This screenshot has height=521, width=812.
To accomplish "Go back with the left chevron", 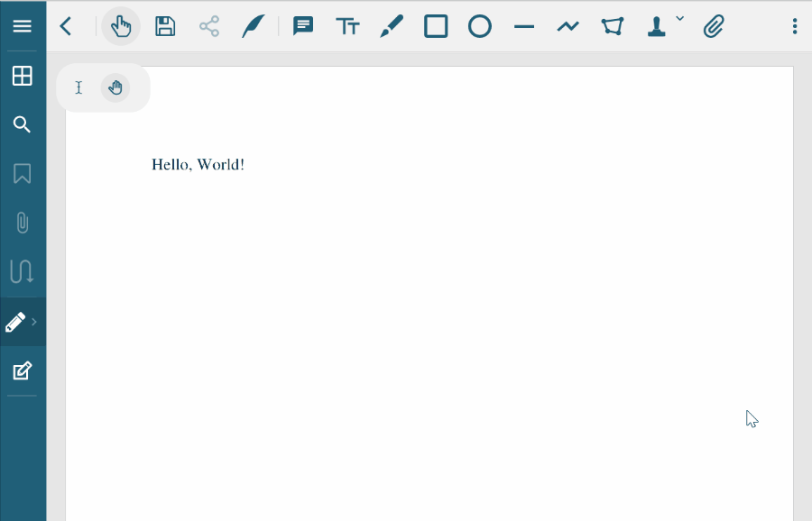I will pos(66,26).
